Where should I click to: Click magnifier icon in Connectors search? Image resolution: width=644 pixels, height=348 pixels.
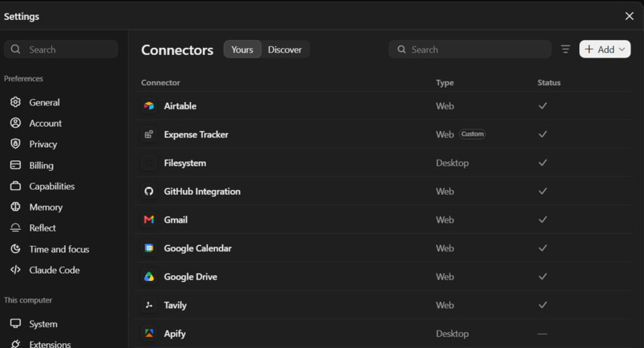(402, 49)
